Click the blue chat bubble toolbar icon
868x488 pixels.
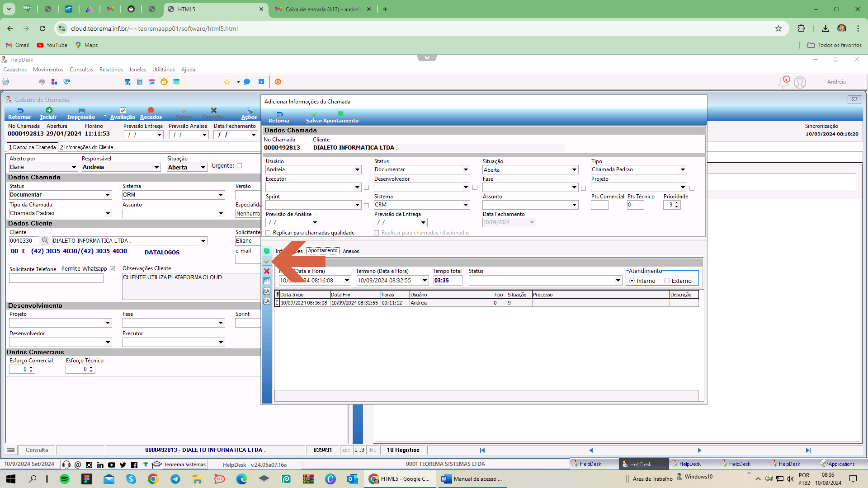click(x=247, y=82)
